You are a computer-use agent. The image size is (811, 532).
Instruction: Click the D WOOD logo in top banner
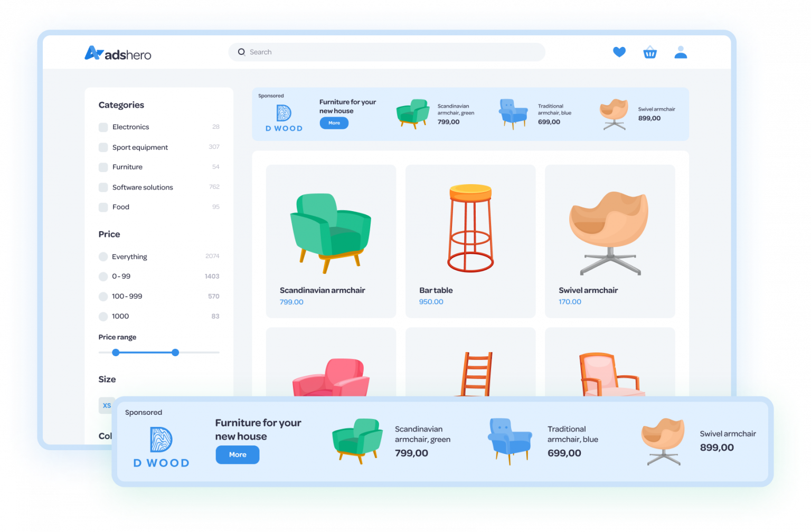coord(284,118)
